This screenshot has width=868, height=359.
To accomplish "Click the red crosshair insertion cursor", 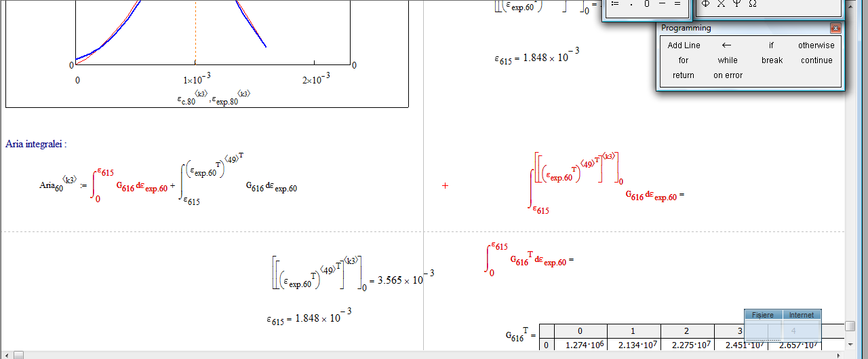I will click(x=445, y=185).
